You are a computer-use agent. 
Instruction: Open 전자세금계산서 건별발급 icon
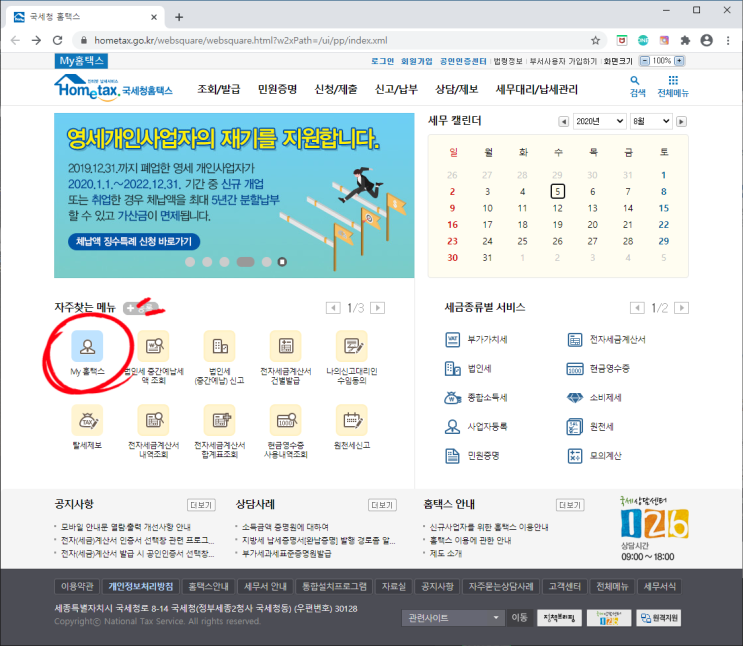pyautogui.click(x=286, y=346)
